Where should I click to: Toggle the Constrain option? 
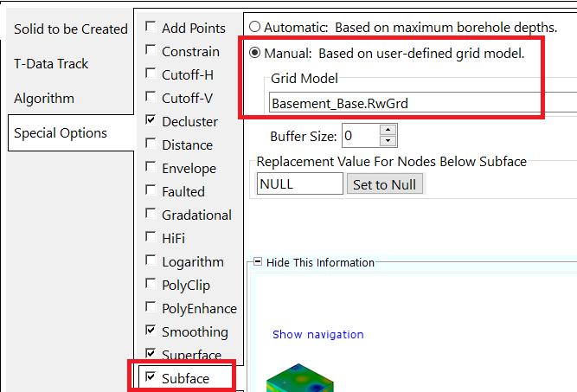pos(151,52)
